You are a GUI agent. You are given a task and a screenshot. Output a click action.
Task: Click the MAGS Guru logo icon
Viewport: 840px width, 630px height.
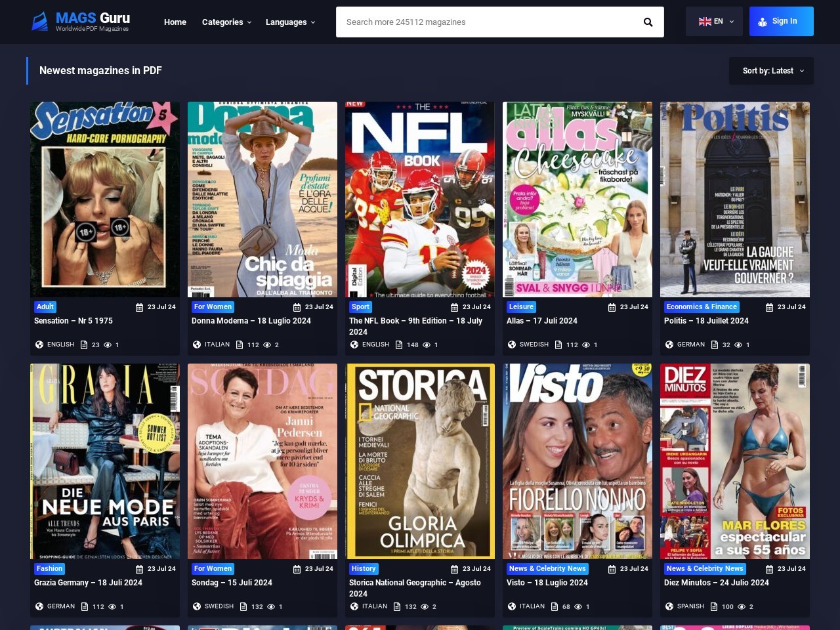40,21
